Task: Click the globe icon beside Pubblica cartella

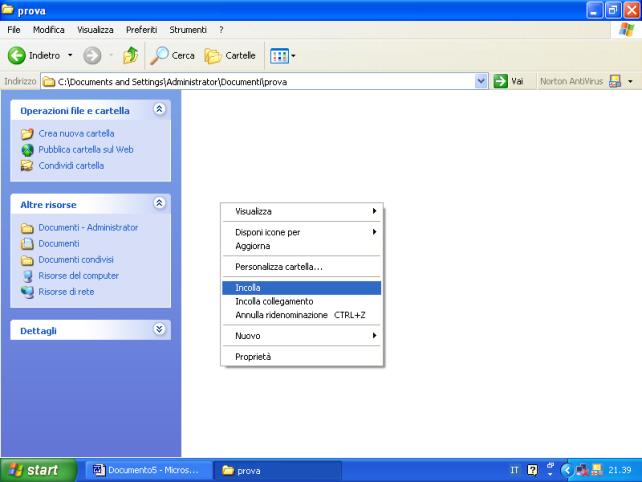Action: coord(27,150)
